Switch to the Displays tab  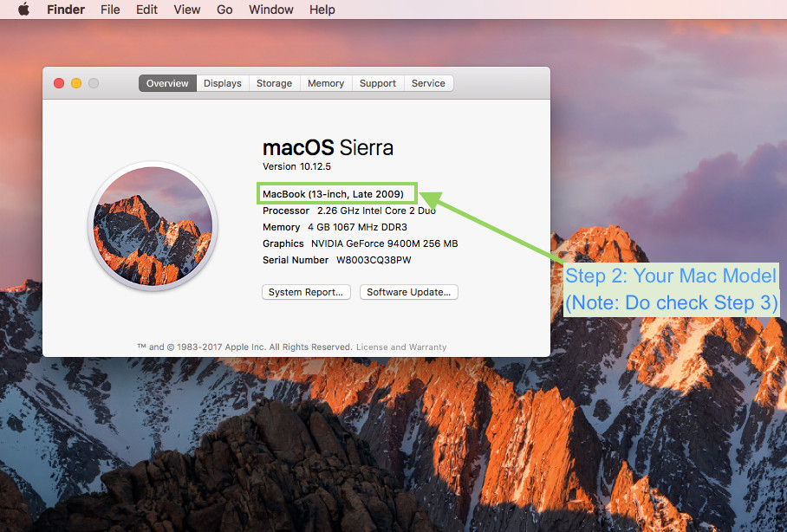[x=223, y=83]
